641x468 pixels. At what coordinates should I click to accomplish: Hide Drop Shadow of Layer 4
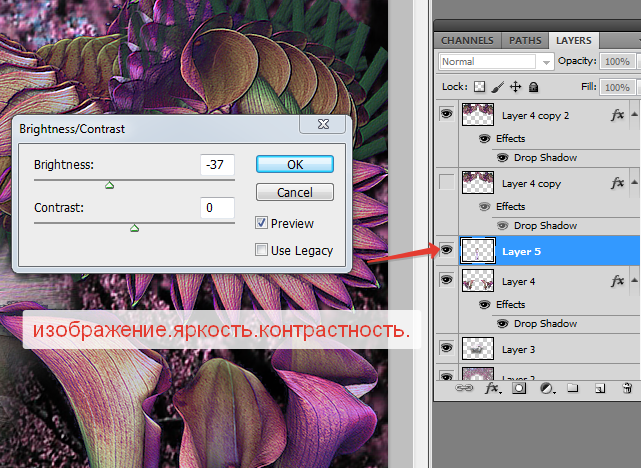(502, 323)
